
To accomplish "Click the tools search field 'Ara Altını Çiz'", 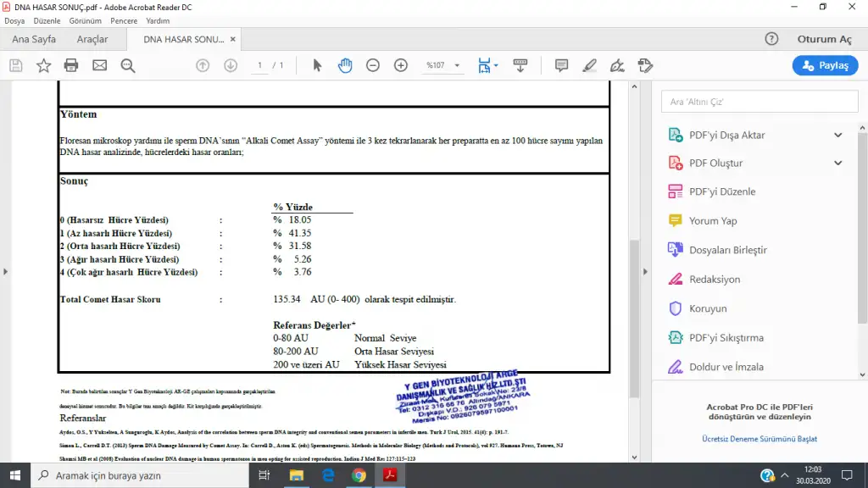I will (x=759, y=102).
